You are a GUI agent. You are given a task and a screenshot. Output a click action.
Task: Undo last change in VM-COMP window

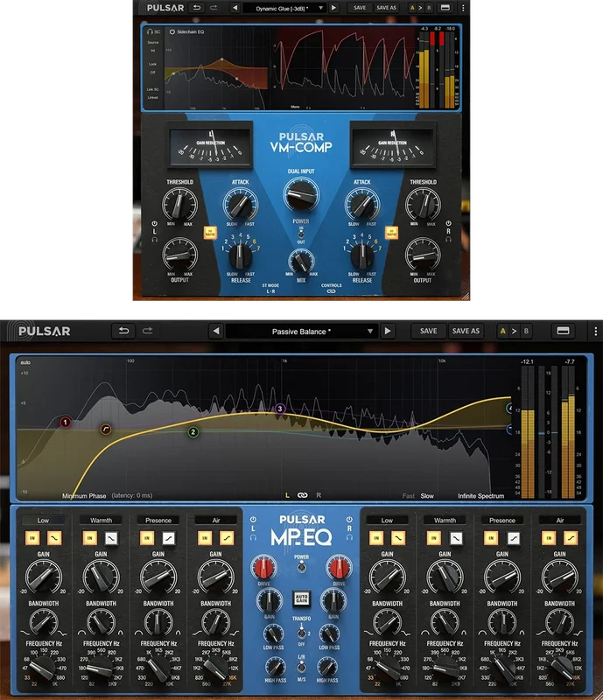(x=197, y=8)
